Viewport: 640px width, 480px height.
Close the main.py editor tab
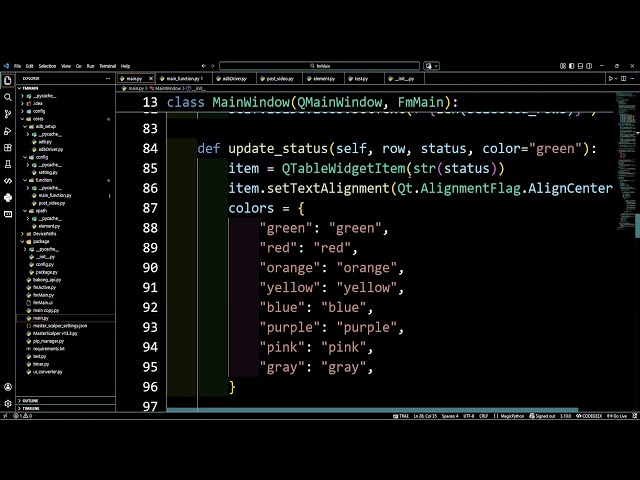(x=151, y=78)
